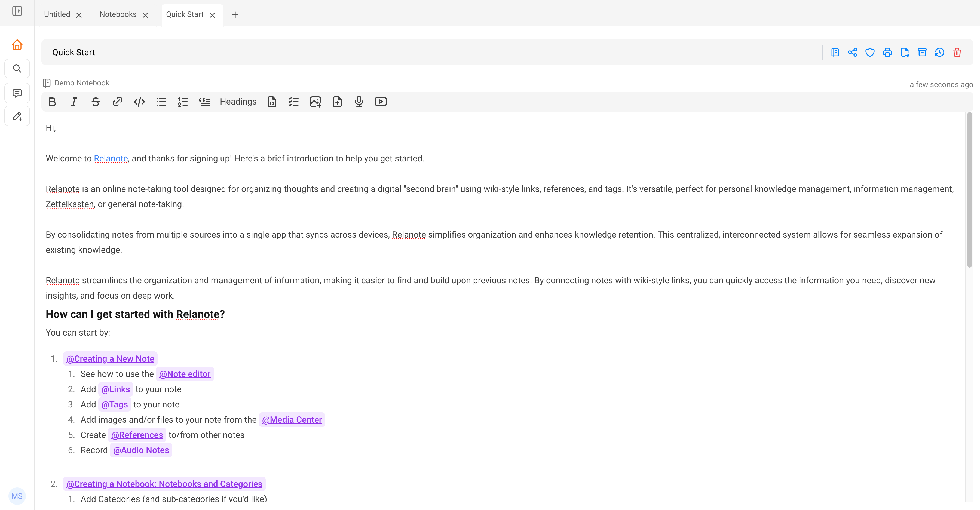The height and width of the screenshot is (510, 980).
Task: Select the Quick Start tab
Action: pyautogui.click(x=185, y=14)
